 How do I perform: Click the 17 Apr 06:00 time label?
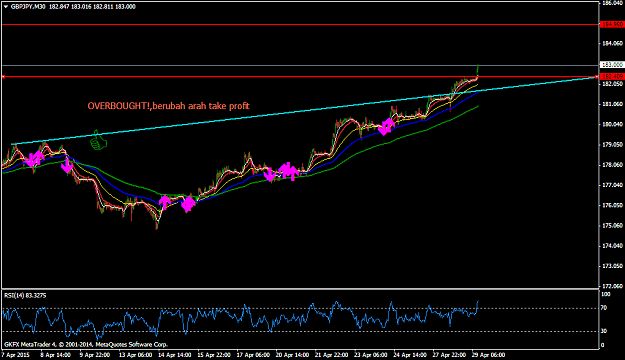[253, 355]
